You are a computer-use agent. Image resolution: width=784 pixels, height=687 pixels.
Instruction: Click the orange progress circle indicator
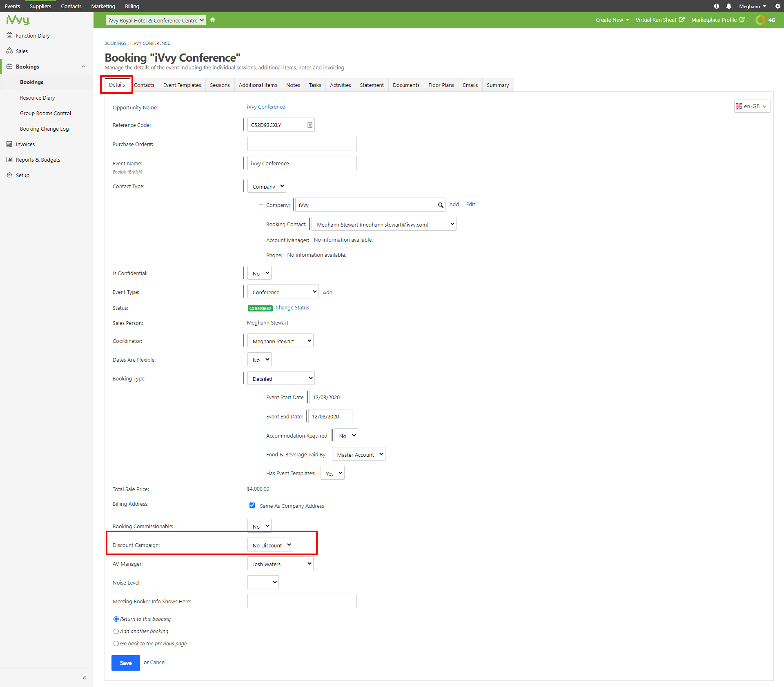(x=760, y=20)
